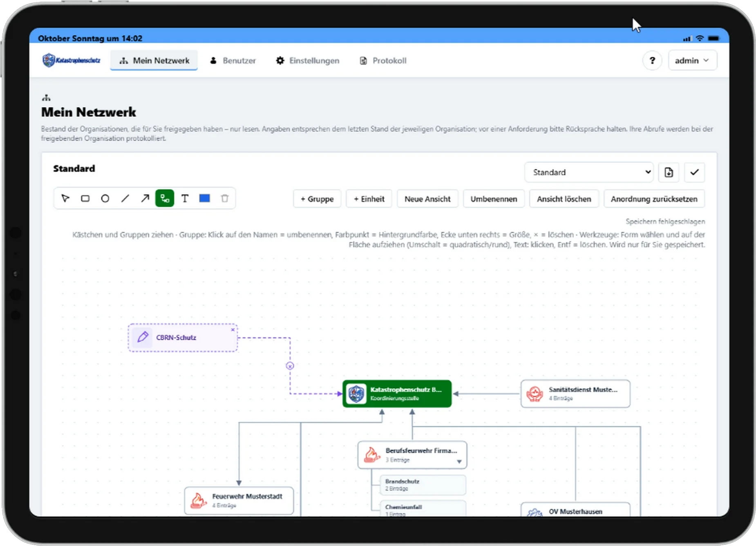
Task: Select the arrow drawing tool
Action: pyautogui.click(x=145, y=199)
